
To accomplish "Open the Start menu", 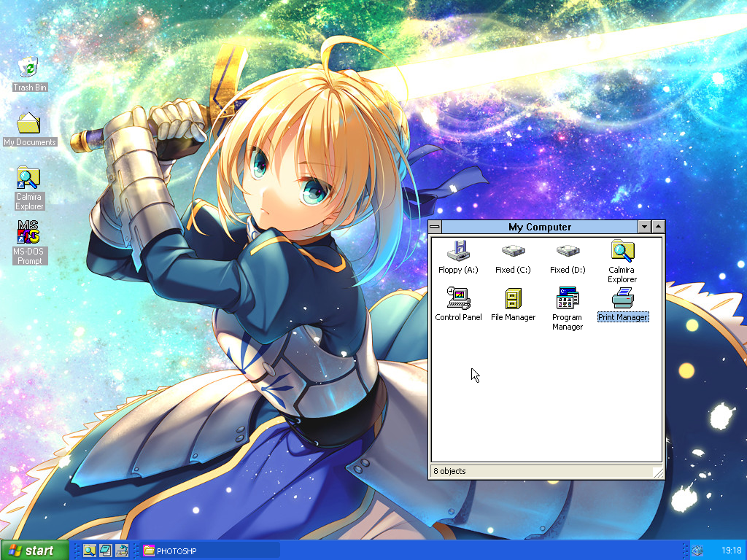I will 35,551.
